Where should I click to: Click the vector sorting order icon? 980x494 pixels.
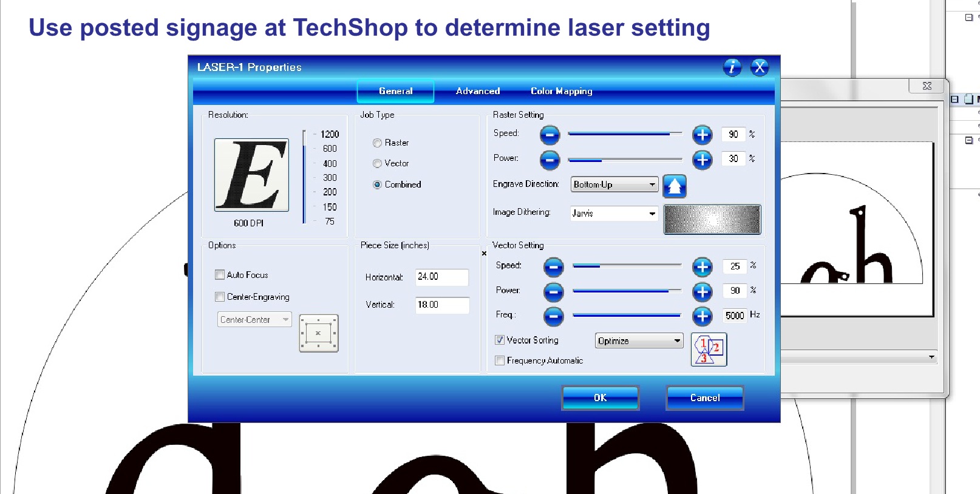(x=709, y=350)
